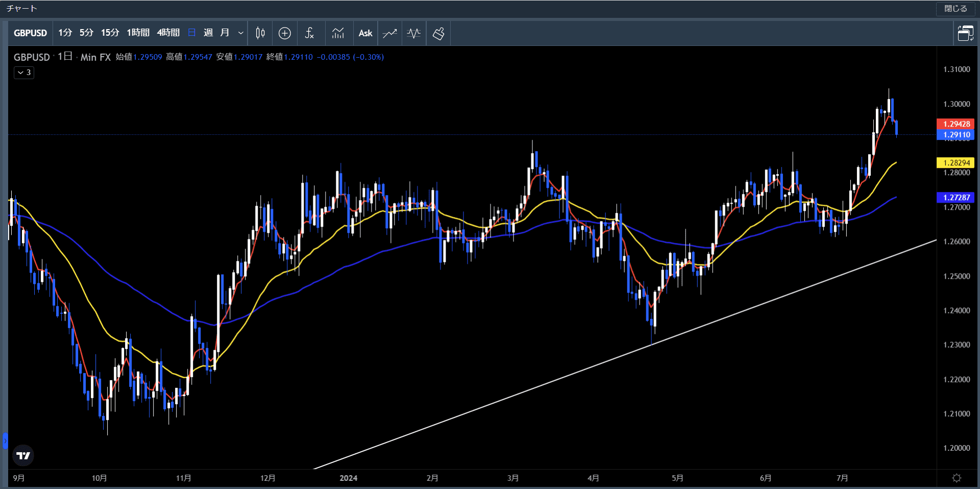Image resolution: width=980 pixels, height=489 pixels.
Task: Click the red 1.29428 price label
Action: coord(955,124)
